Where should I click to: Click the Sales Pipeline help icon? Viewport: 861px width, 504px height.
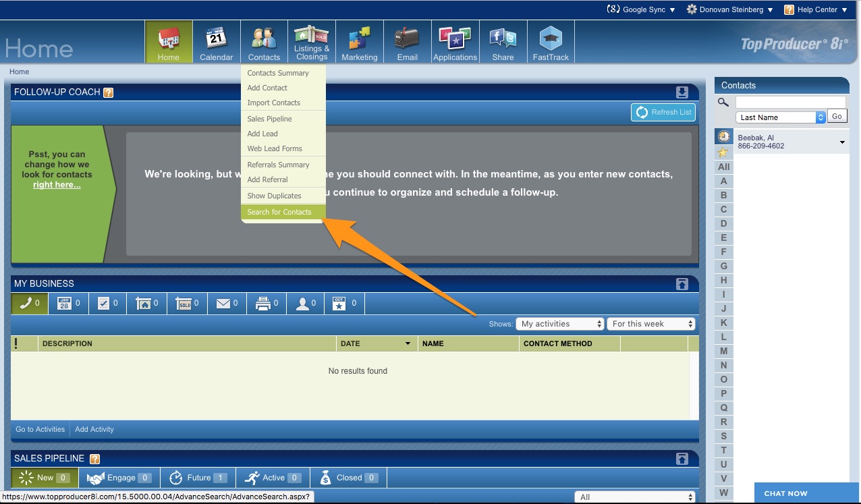95,459
